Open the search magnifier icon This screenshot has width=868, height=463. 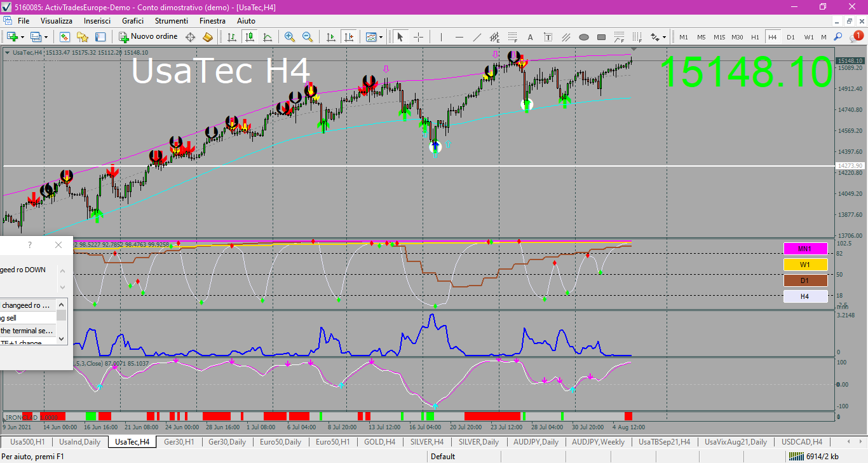coord(839,37)
